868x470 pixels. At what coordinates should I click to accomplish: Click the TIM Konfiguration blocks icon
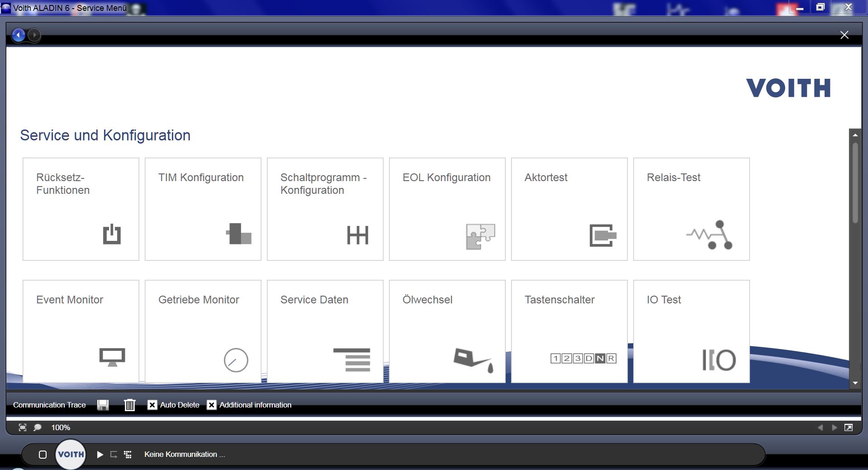point(238,234)
